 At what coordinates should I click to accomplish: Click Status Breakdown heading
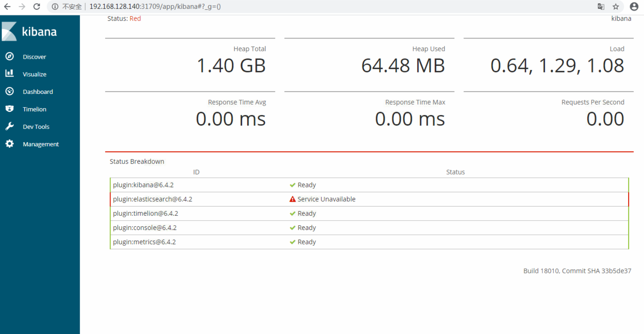[x=137, y=161]
